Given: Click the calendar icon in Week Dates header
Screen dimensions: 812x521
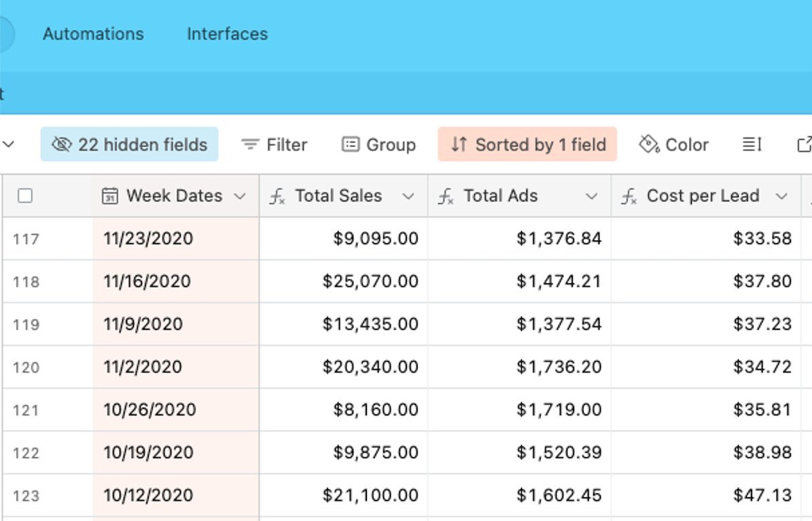Looking at the screenshot, I should coord(110,196).
